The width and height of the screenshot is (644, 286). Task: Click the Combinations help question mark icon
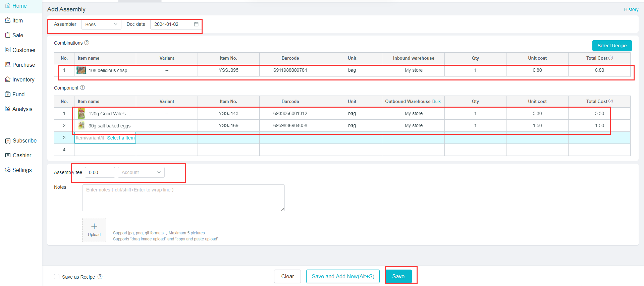(87, 43)
